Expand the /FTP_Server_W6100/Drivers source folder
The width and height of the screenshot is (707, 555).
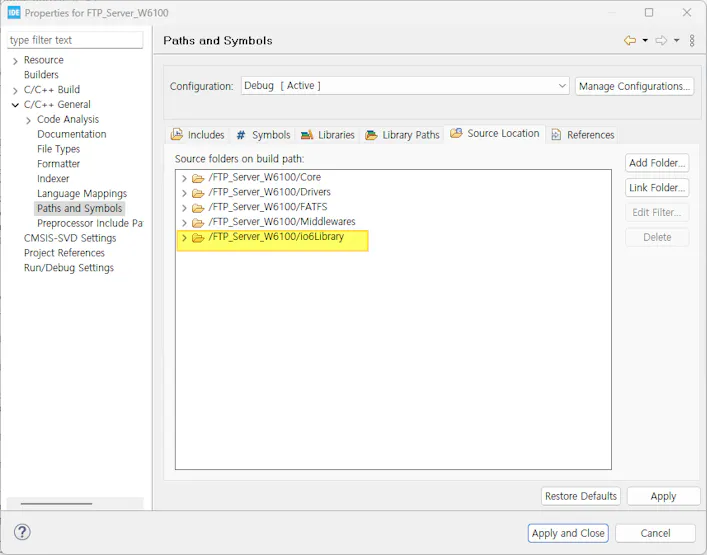coord(184,193)
